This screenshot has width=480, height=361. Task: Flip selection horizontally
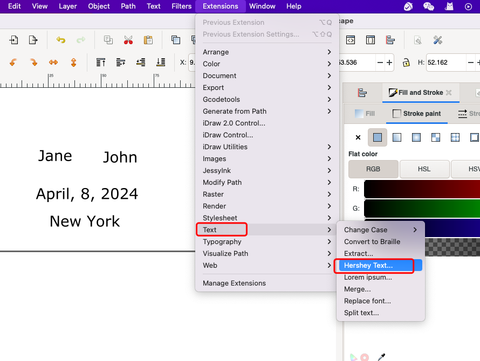click(x=53, y=62)
